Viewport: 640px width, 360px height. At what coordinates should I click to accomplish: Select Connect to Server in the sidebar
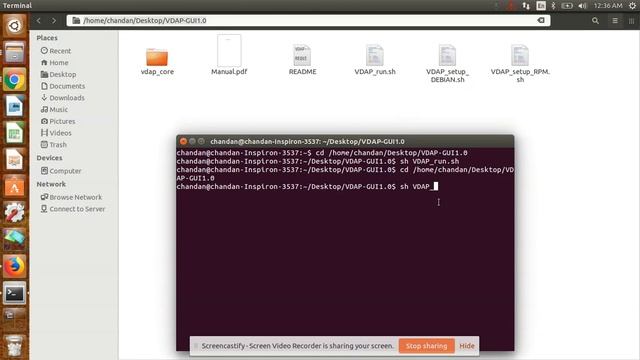(73, 209)
